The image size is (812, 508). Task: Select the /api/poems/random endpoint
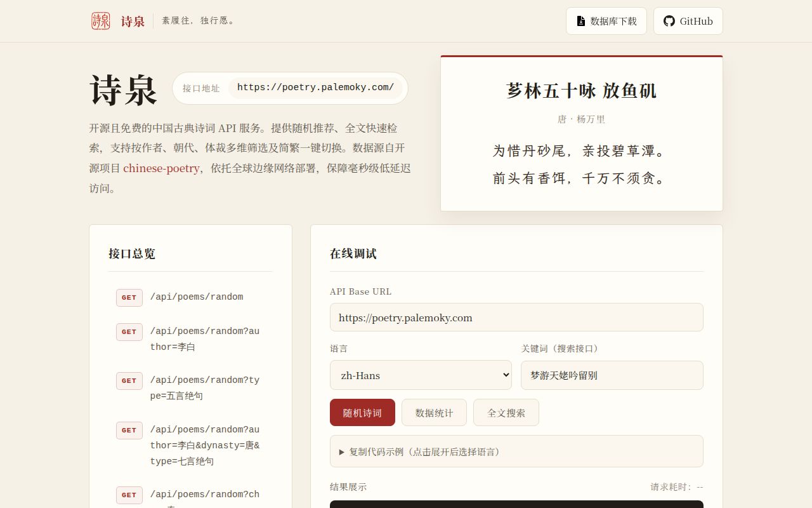[x=190, y=297]
